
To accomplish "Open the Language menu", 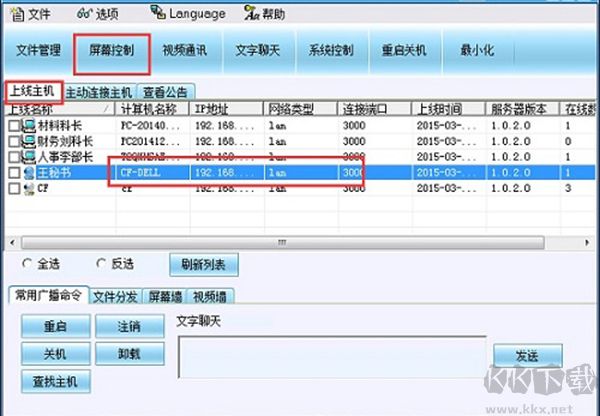I will pos(188,13).
